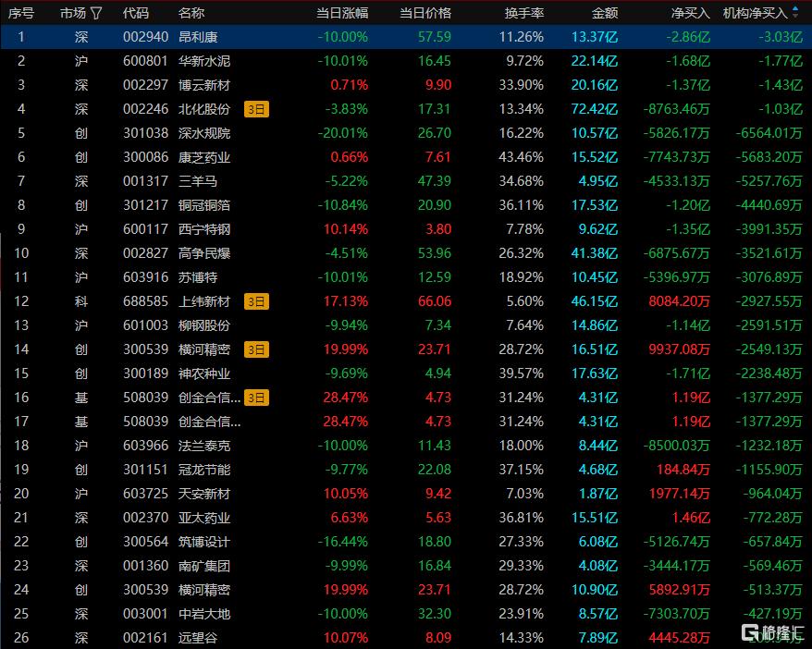Select stock code 001317
812x649 pixels.
(x=145, y=181)
